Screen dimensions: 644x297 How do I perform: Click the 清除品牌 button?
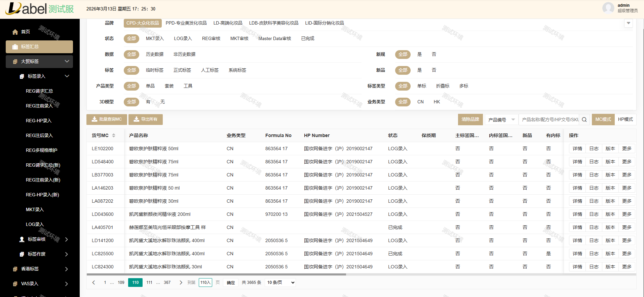(x=470, y=120)
